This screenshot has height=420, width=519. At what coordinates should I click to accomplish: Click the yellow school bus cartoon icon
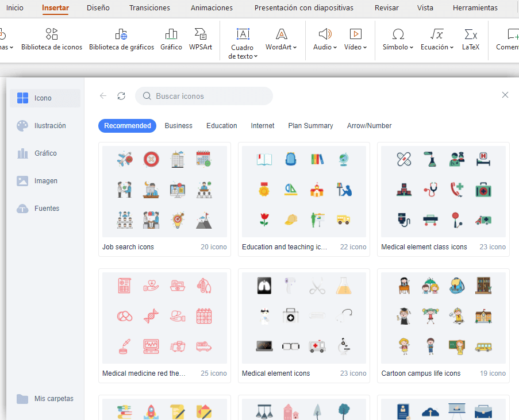pos(483,346)
